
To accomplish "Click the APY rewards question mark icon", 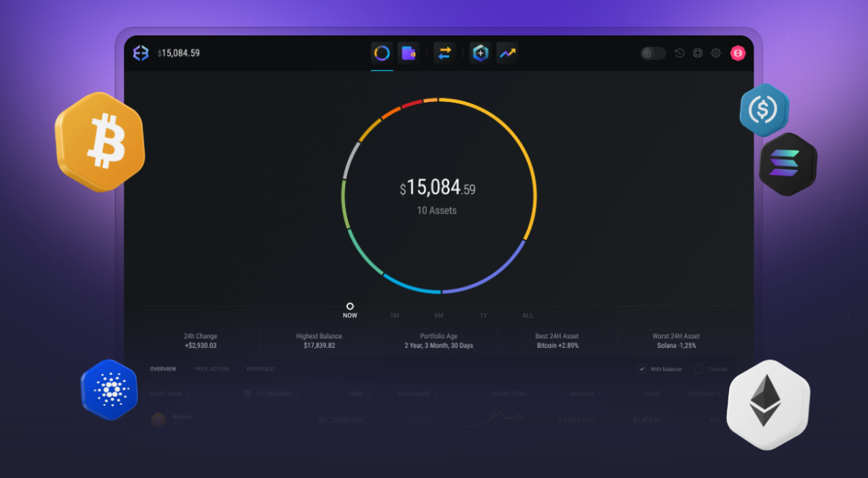I will point(247,393).
